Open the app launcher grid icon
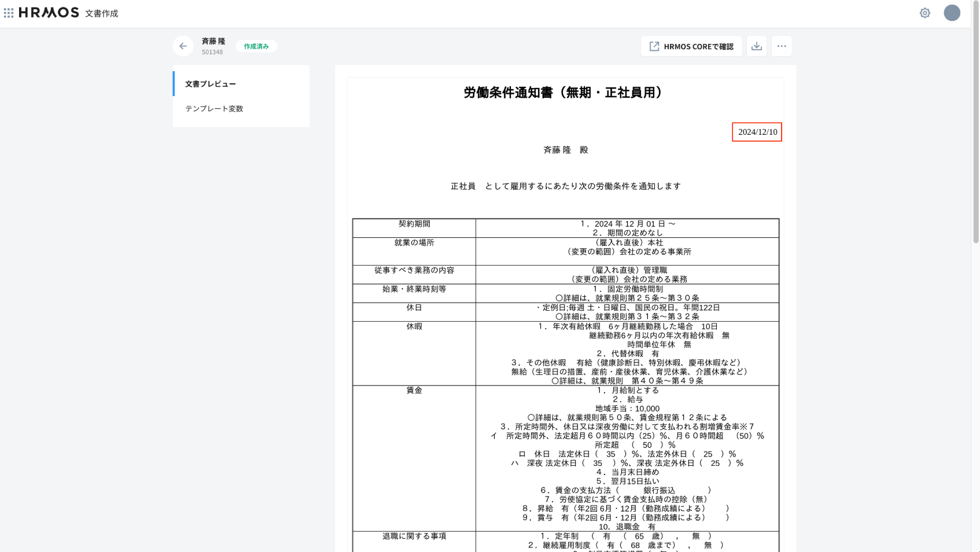 (x=9, y=13)
